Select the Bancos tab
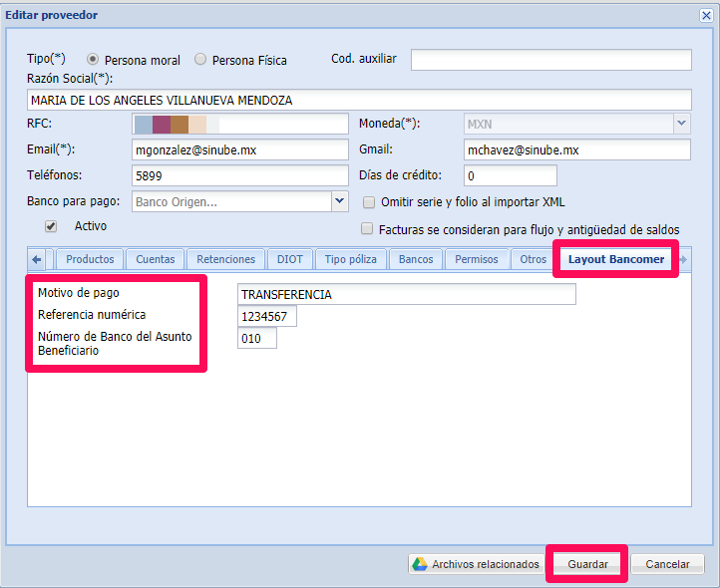Viewport: 720px width, 588px height. tap(416, 259)
